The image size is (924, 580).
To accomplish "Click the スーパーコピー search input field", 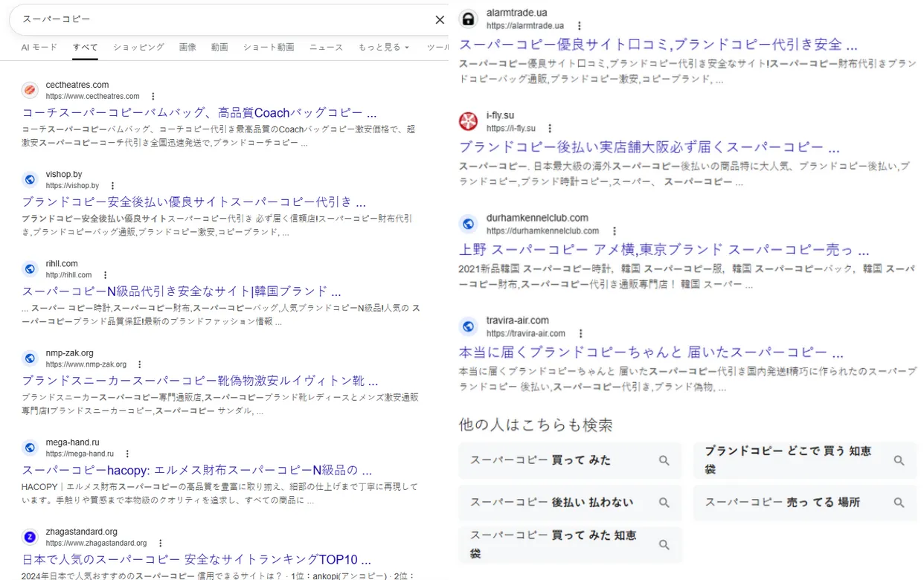I will [223, 19].
